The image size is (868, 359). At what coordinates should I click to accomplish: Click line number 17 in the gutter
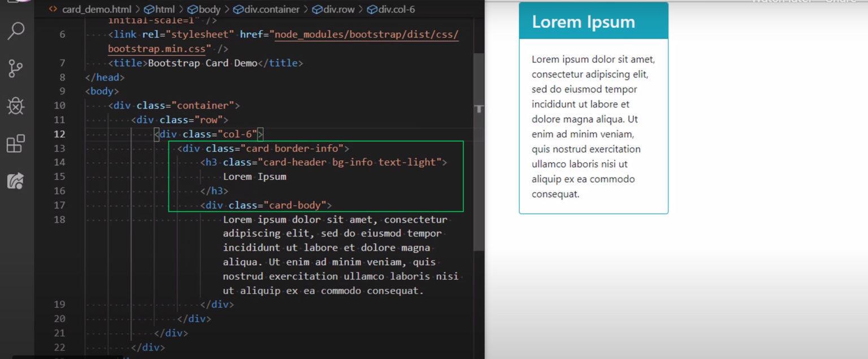(59, 205)
